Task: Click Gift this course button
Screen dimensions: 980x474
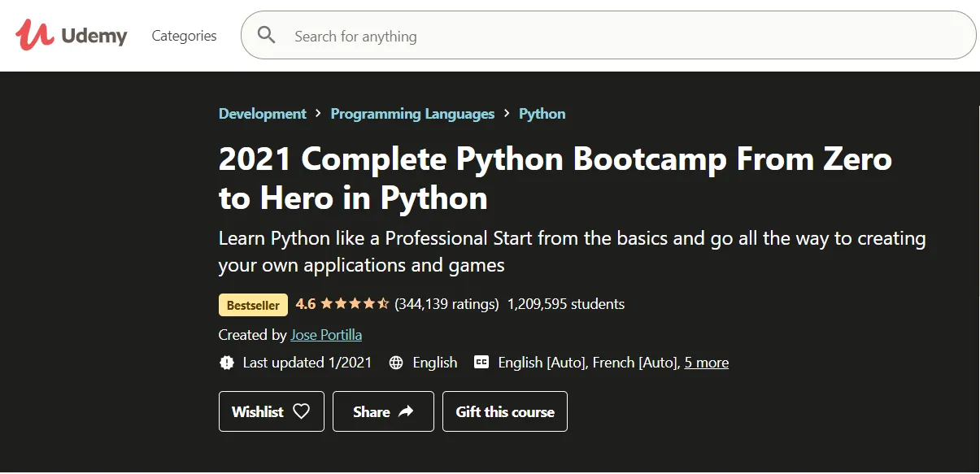Action: pos(505,411)
